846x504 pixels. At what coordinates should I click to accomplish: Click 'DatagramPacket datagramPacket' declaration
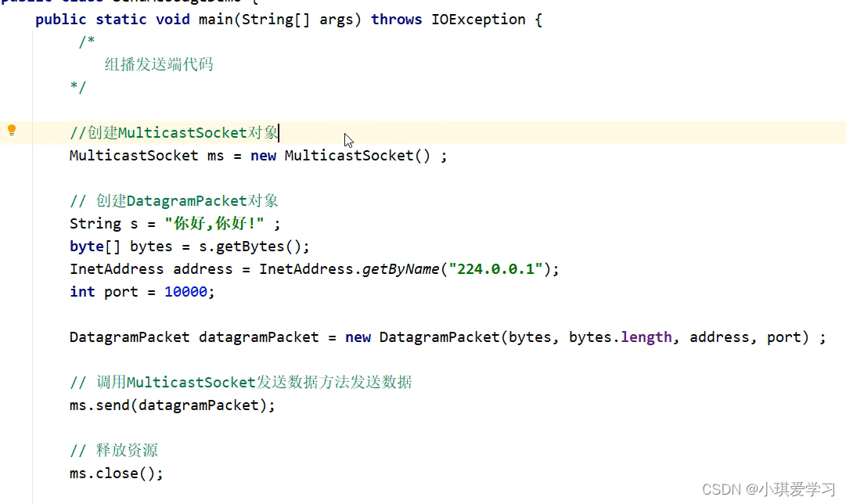point(194,337)
